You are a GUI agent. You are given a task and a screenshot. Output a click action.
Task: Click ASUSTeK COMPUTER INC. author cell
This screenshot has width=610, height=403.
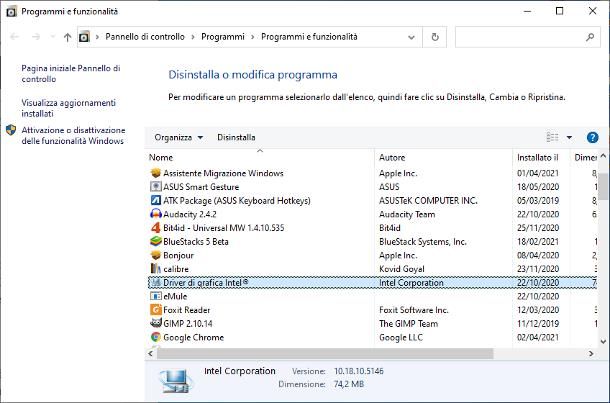[x=428, y=200]
